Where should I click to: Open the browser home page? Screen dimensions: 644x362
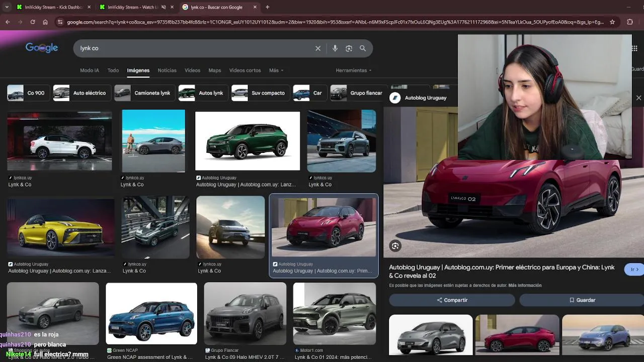coord(45,22)
